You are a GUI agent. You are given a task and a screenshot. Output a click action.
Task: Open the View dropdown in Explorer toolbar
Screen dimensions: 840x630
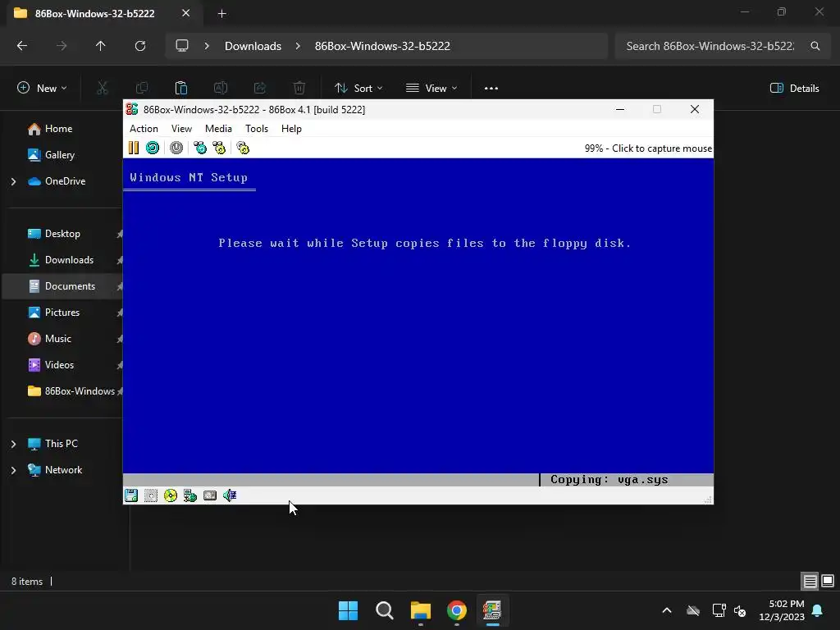point(431,88)
